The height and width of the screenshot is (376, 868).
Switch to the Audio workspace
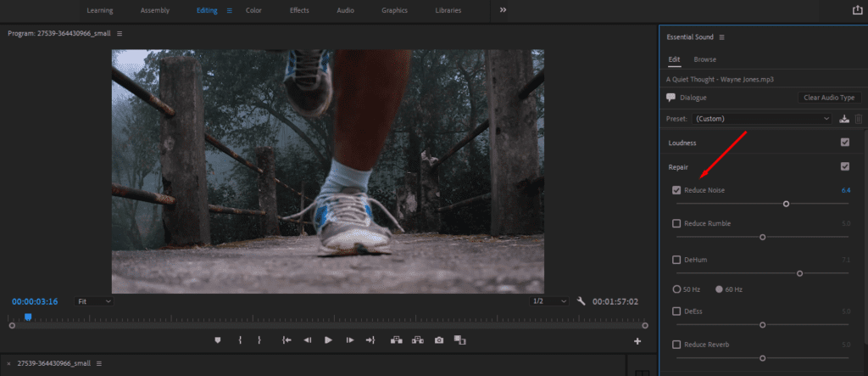pyautogui.click(x=346, y=10)
